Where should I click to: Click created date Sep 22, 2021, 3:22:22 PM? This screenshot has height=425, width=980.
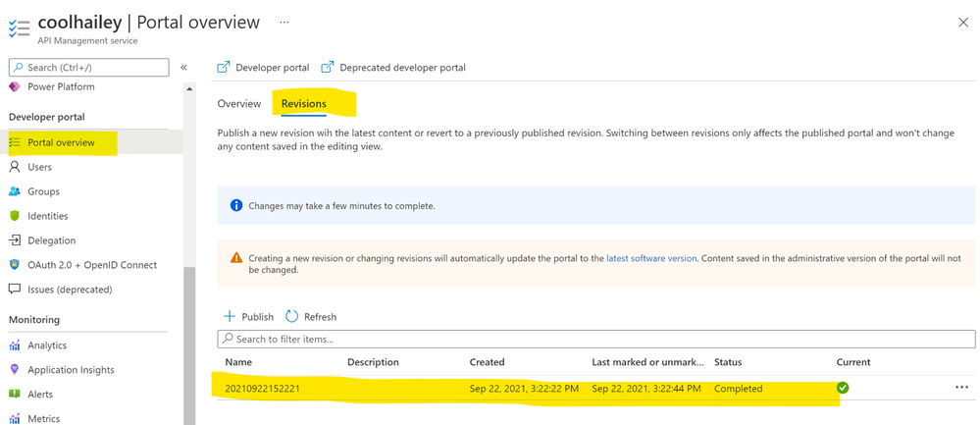pos(525,388)
